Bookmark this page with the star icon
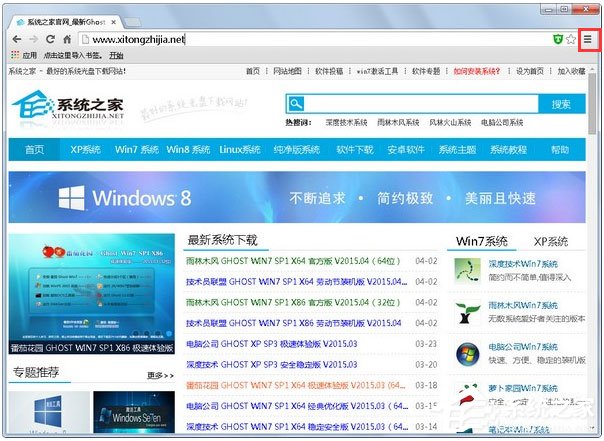 click(571, 39)
